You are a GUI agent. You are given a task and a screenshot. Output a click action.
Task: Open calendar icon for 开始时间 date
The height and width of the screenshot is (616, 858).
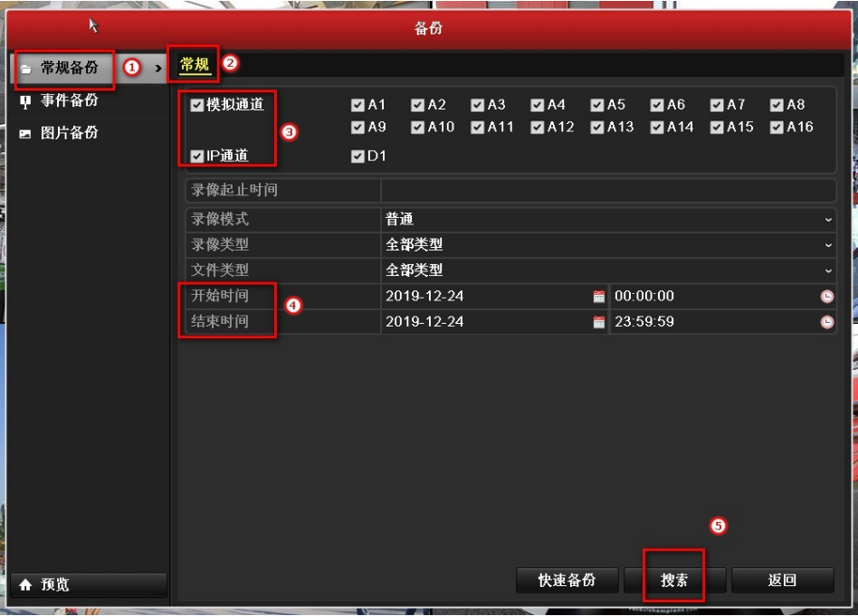[598, 296]
